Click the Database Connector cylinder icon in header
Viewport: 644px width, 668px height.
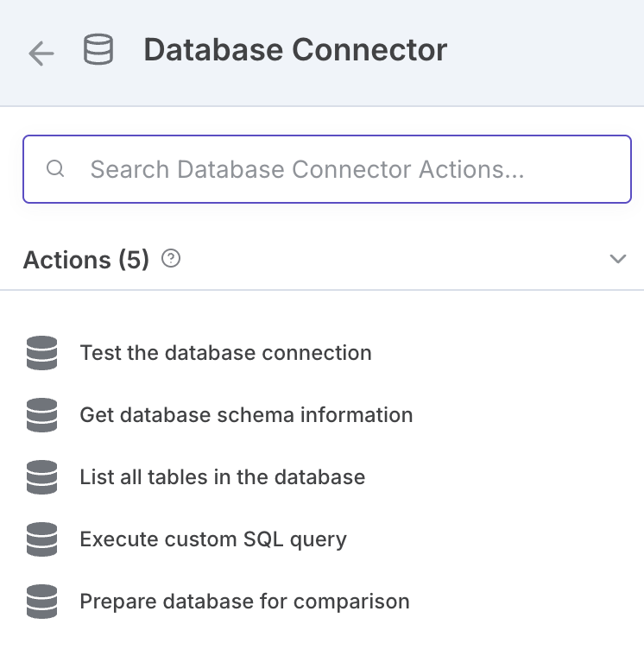pyautogui.click(x=98, y=50)
